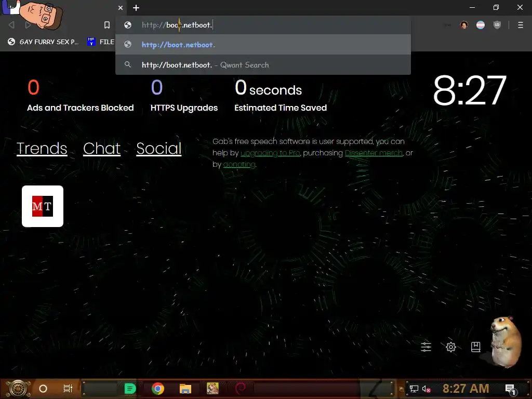
Task: Click the Ads and Trackers Blocked counter
Action: coord(81,96)
